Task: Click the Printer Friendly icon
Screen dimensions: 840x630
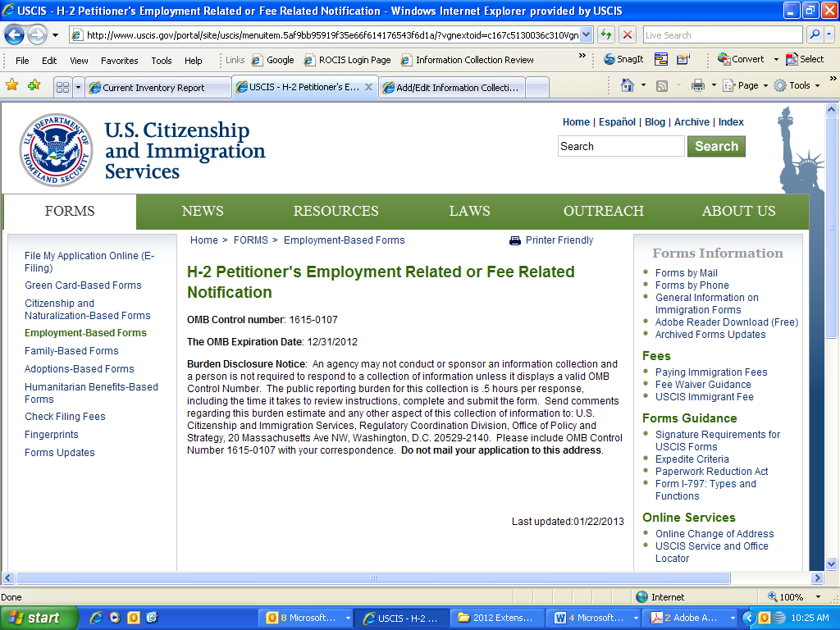Action: point(515,240)
